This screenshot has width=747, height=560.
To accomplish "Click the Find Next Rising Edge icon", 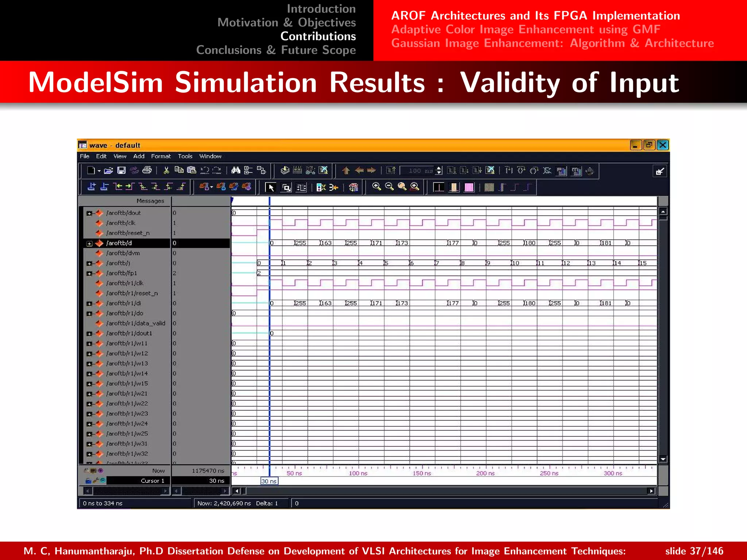I will (x=181, y=187).
